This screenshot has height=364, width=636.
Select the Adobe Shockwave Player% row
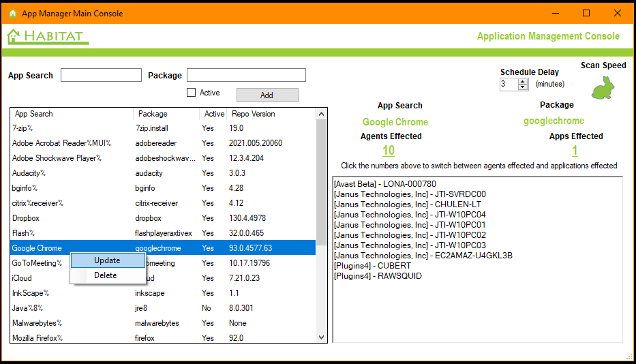click(x=163, y=158)
